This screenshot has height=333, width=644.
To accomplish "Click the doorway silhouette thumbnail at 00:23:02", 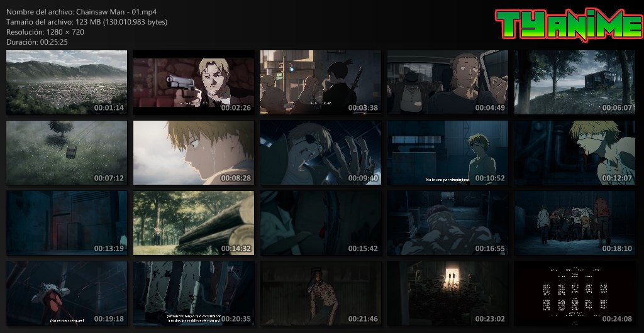I will coord(448,293).
